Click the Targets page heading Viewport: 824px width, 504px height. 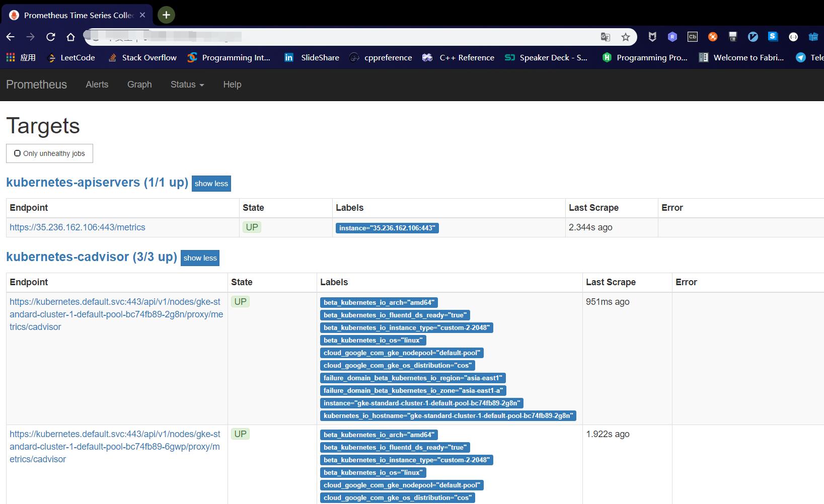click(x=43, y=126)
